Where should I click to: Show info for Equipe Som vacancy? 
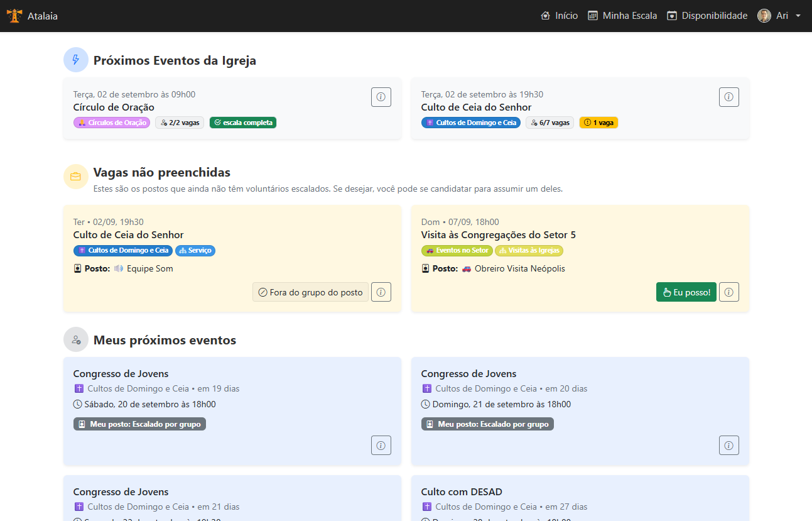point(381,292)
